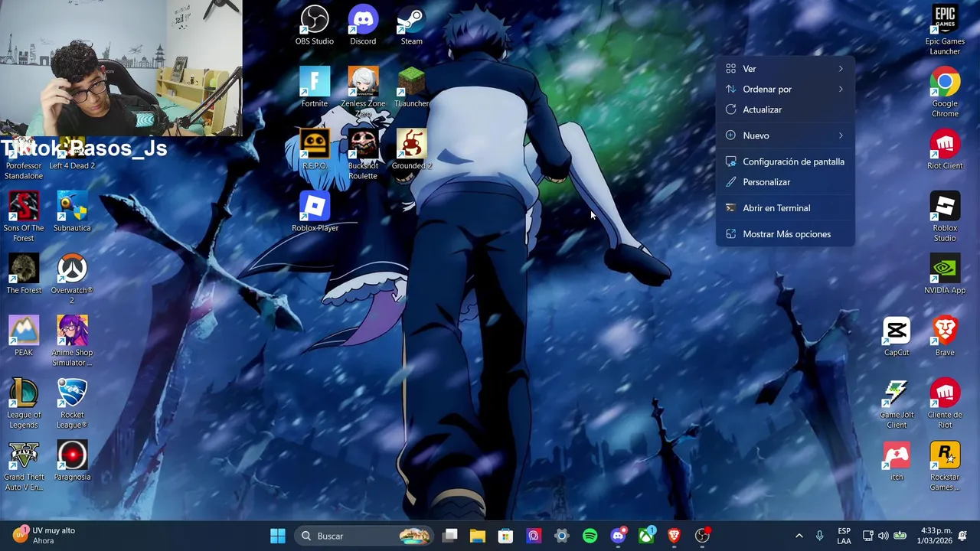980x551 pixels.
Task: Open Brave browser from the taskbar
Action: point(674,536)
